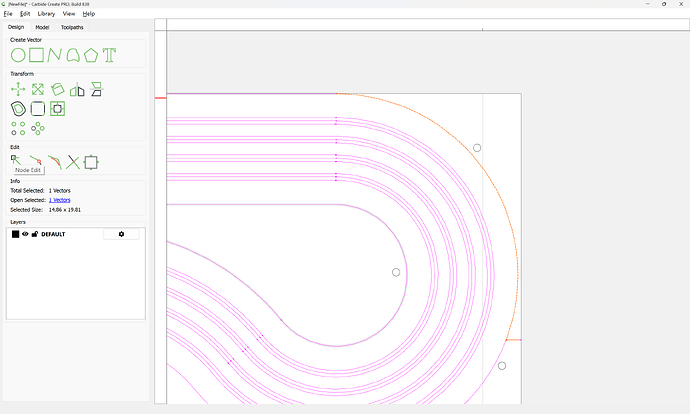Image resolution: width=690 pixels, height=414 pixels.
Task: Select the Circle create vector tool
Action: [18, 55]
